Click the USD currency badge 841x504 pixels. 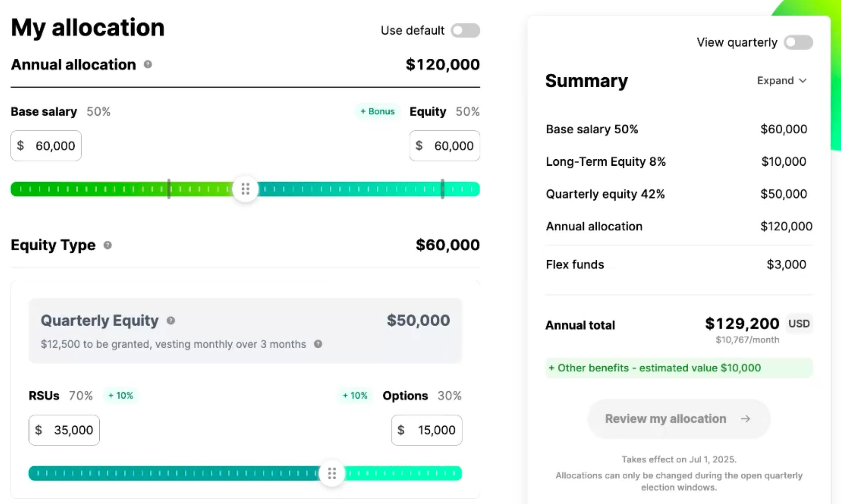(x=799, y=323)
